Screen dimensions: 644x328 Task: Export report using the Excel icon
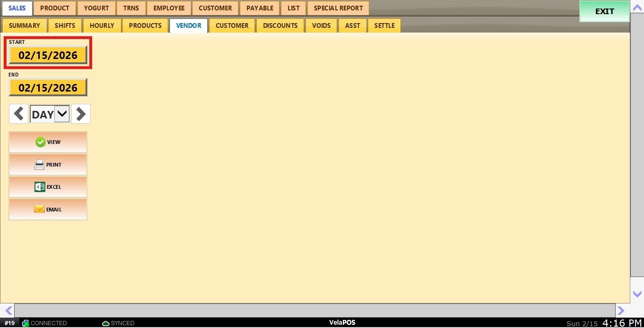coord(40,187)
